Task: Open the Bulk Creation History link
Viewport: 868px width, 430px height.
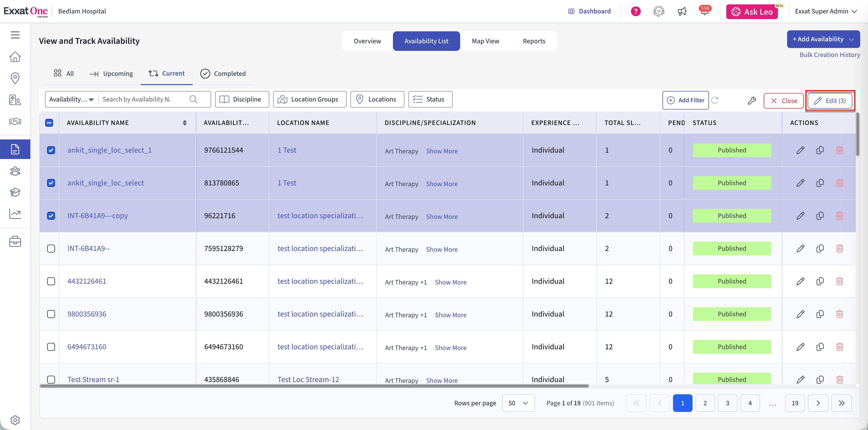Action: (x=830, y=55)
